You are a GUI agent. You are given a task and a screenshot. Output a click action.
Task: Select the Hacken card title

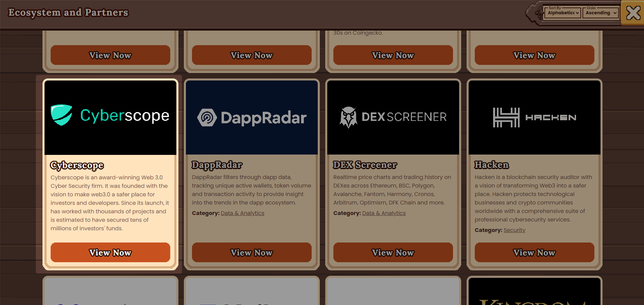click(491, 165)
